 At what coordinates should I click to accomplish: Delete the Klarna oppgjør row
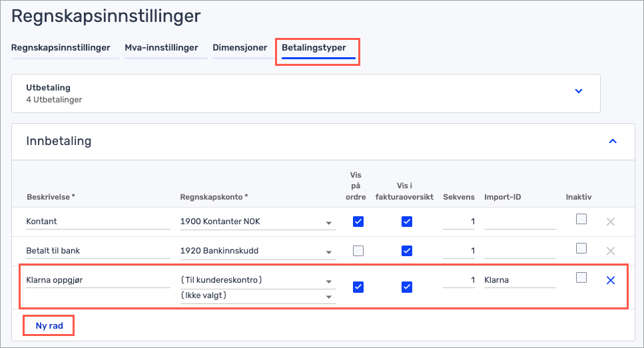pyautogui.click(x=610, y=280)
